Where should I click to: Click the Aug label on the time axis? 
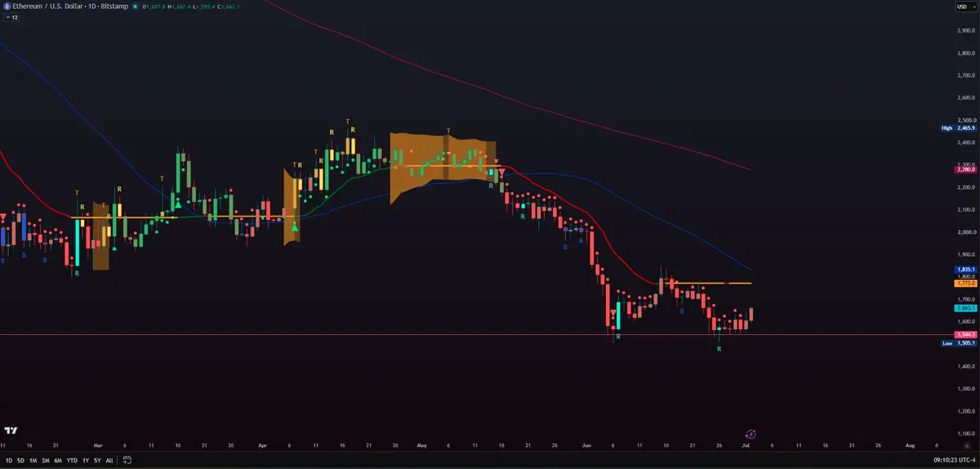910,446
